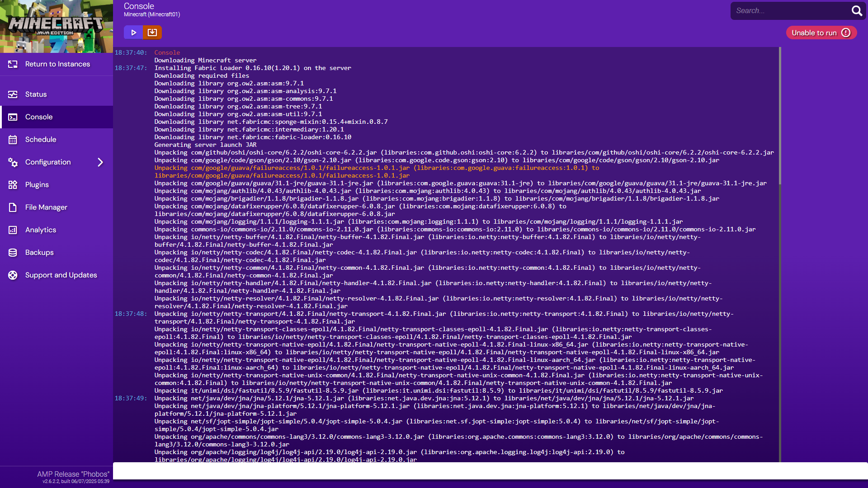Open the Analytics page
The width and height of the screenshot is (868, 488).
click(57, 230)
